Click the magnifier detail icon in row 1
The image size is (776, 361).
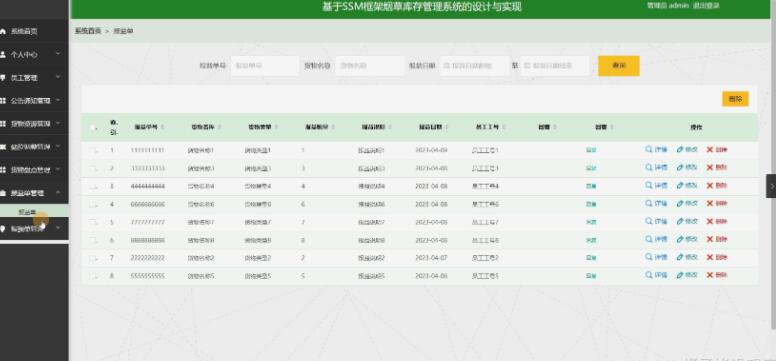(648, 149)
